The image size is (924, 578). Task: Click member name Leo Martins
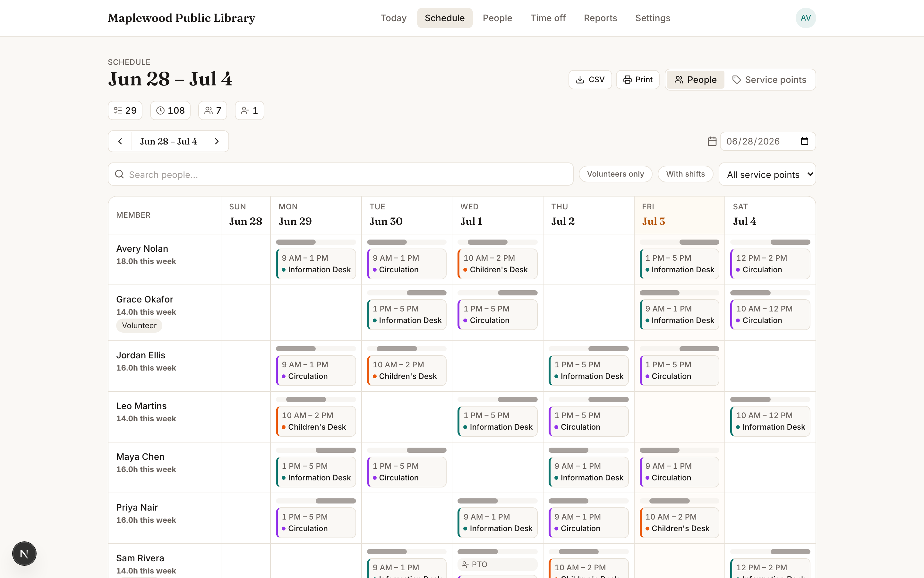pos(141,406)
